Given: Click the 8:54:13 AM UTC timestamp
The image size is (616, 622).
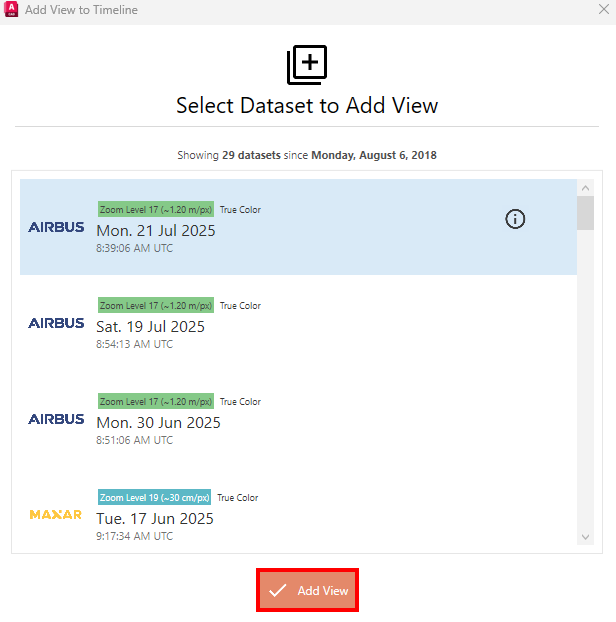Looking at the screenshot, I should tap(134, 344).
